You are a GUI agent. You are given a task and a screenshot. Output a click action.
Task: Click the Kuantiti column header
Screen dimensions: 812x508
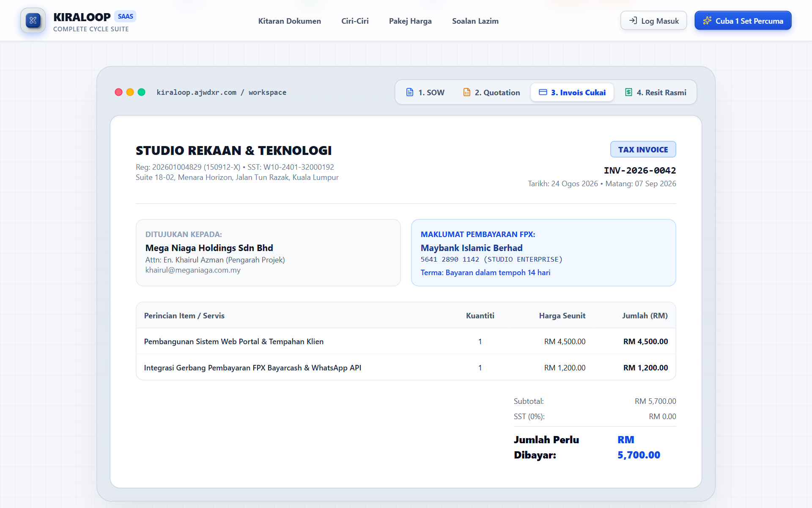480,316
